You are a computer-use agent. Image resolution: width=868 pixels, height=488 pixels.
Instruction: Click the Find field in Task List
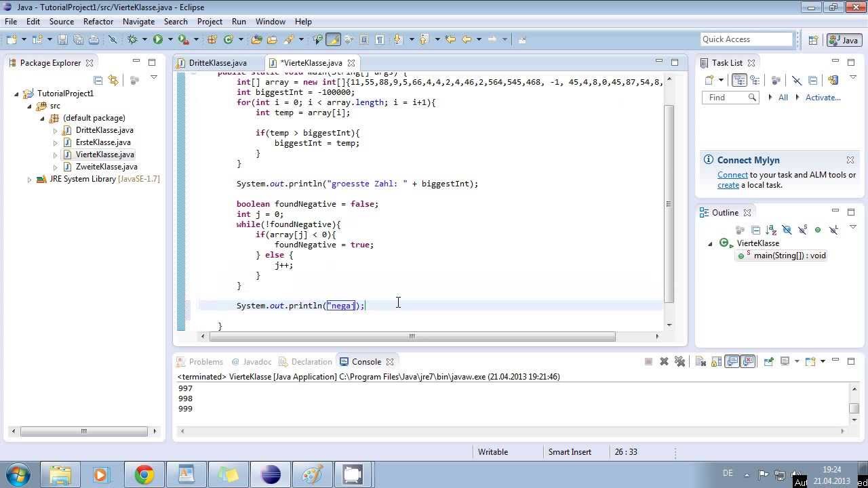point(730,98)
